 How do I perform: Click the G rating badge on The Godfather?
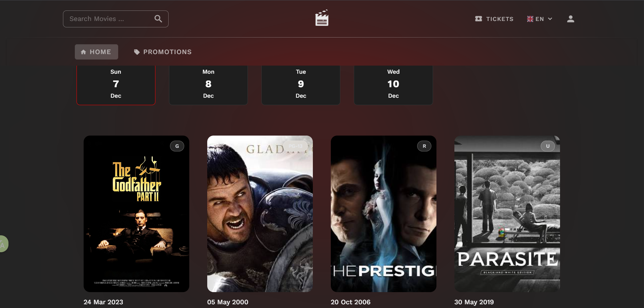177,146
